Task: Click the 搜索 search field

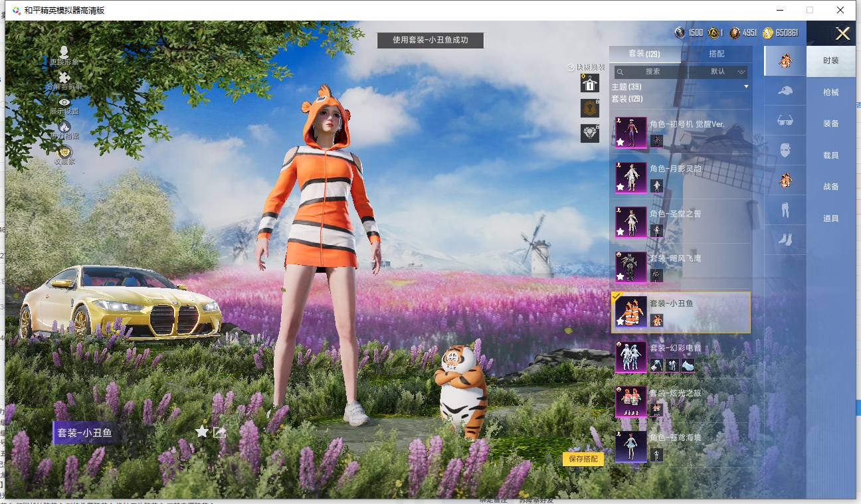Action: tap(650, 71)
